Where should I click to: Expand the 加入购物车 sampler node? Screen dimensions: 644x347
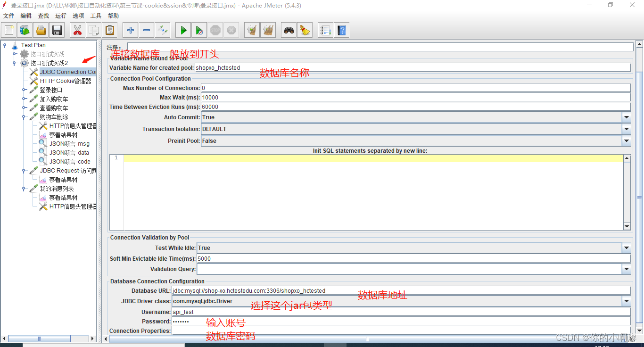tap(24, 99)
